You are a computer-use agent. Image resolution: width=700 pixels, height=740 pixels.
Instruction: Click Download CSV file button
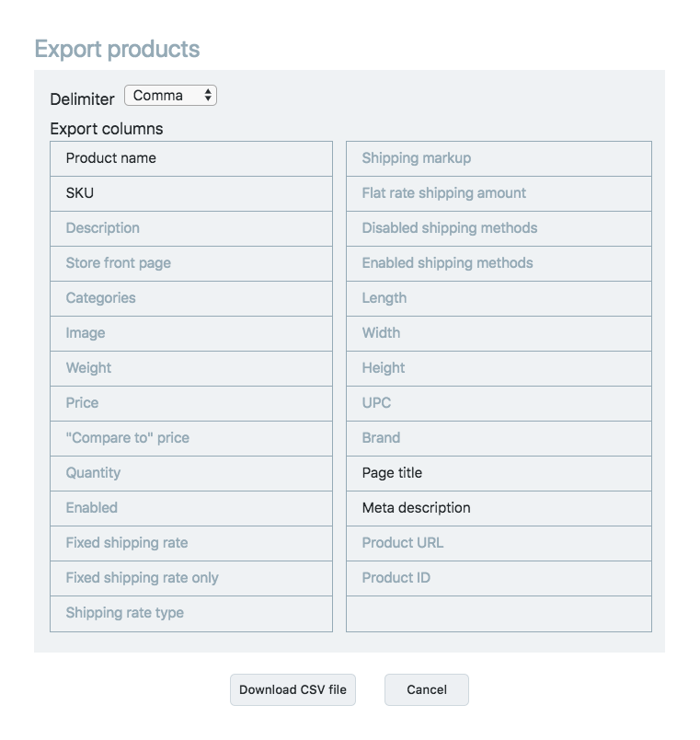tap(293, 689)
